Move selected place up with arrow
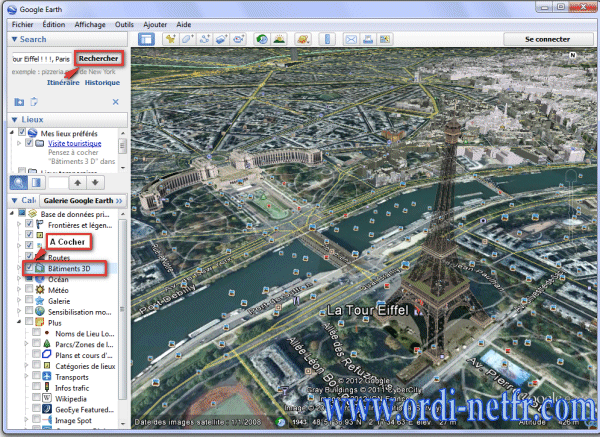 (x=78, y=183)
